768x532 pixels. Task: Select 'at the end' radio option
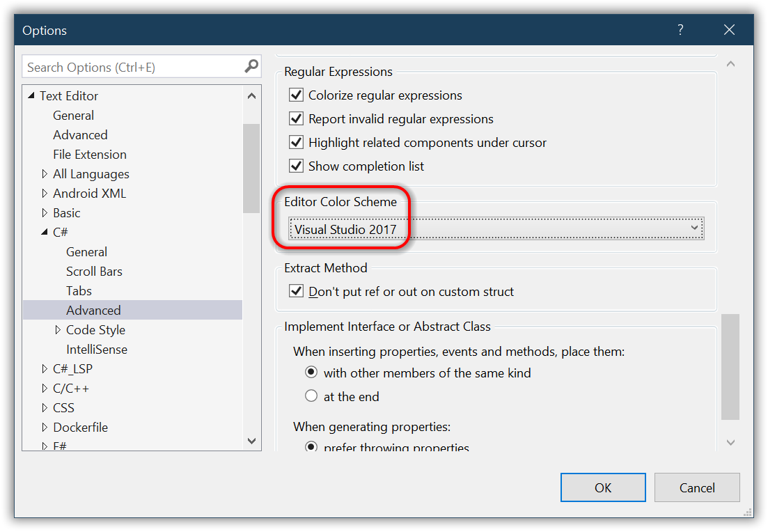click(311, 396)
